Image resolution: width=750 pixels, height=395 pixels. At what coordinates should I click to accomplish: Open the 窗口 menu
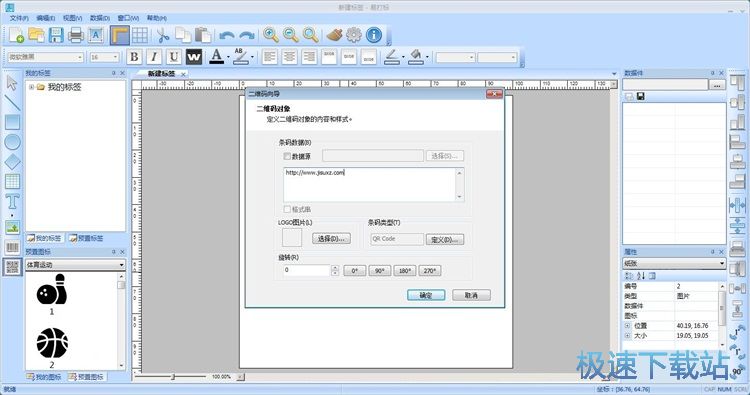(128, 18)
